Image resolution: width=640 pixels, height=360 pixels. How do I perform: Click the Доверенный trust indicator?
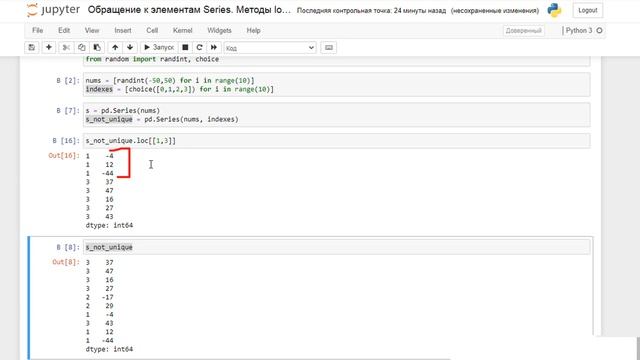click(x=523, y=31)
